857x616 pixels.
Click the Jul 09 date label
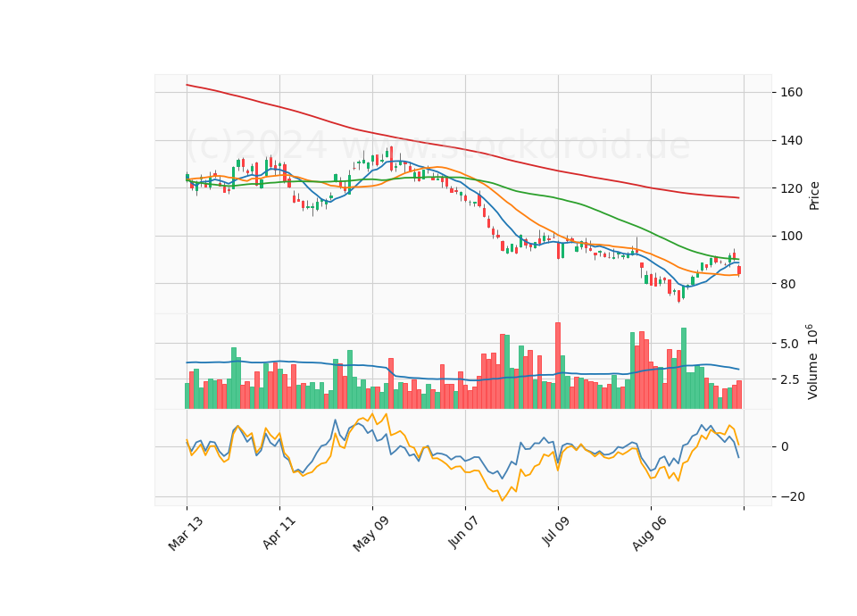[556, 531]
